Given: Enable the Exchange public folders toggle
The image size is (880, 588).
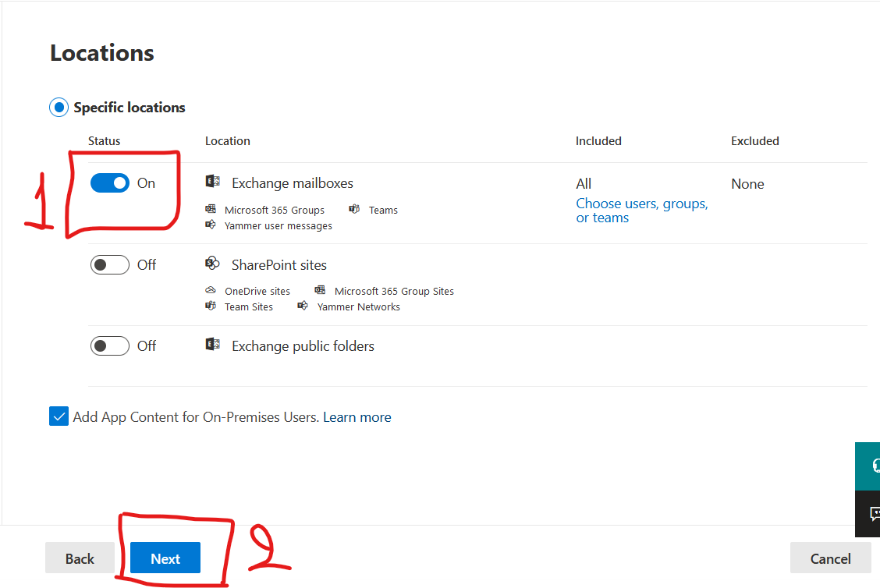Looking at the screenshot, I should (x=110, y=346).
